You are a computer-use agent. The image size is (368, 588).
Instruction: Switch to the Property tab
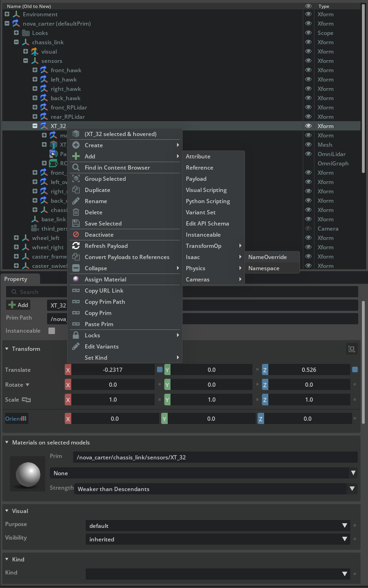coord(16,279)
